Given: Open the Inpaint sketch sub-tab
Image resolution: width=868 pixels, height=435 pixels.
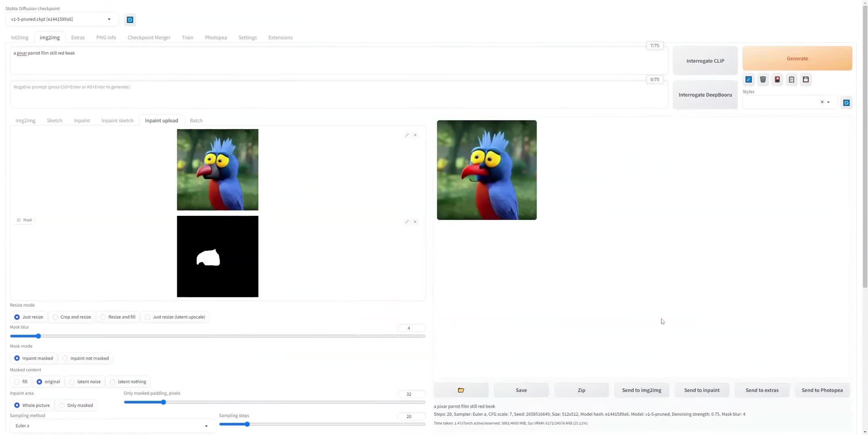Looking at the screenshot, I should (117, 120).
